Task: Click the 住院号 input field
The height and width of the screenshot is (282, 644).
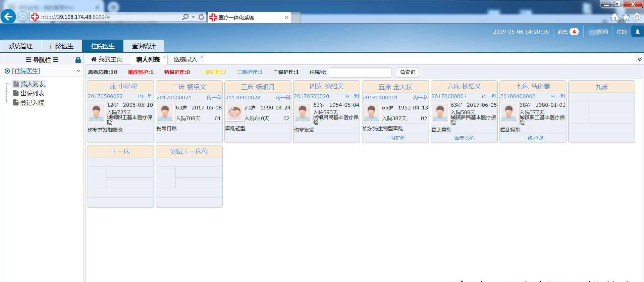Action: click(x=360, y=72)
